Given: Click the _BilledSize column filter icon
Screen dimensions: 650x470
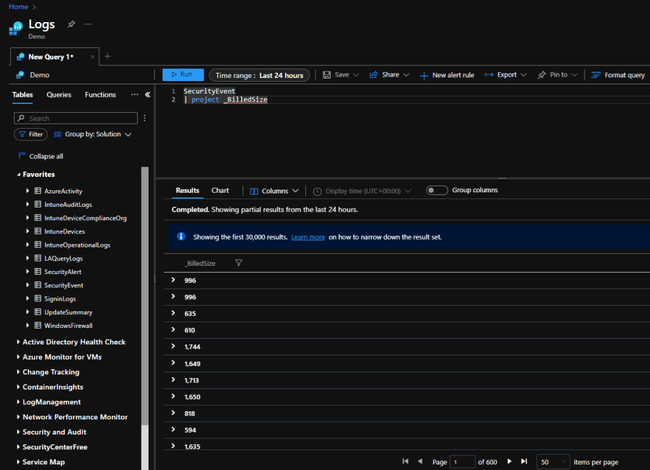Looking at the screenshot, I should [x=238, y=263].
